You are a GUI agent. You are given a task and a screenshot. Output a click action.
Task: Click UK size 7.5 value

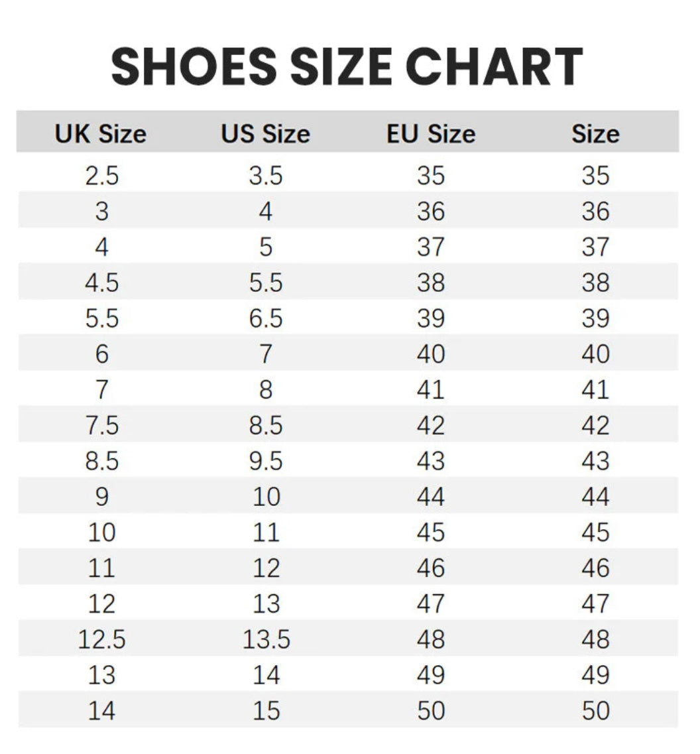click(x=102, y=425)
